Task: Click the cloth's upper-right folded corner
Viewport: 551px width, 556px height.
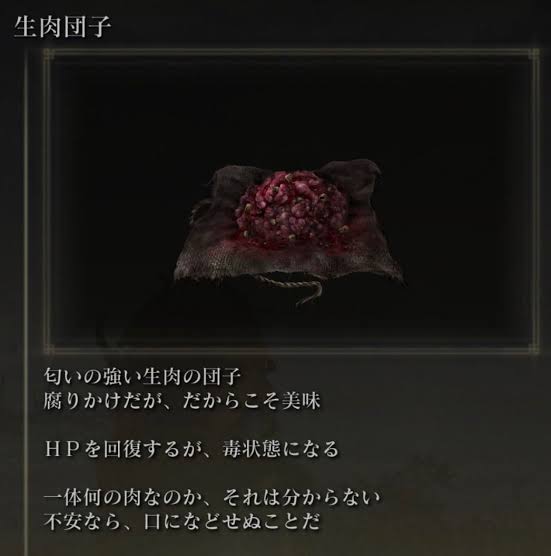Action: pos(355,174)
